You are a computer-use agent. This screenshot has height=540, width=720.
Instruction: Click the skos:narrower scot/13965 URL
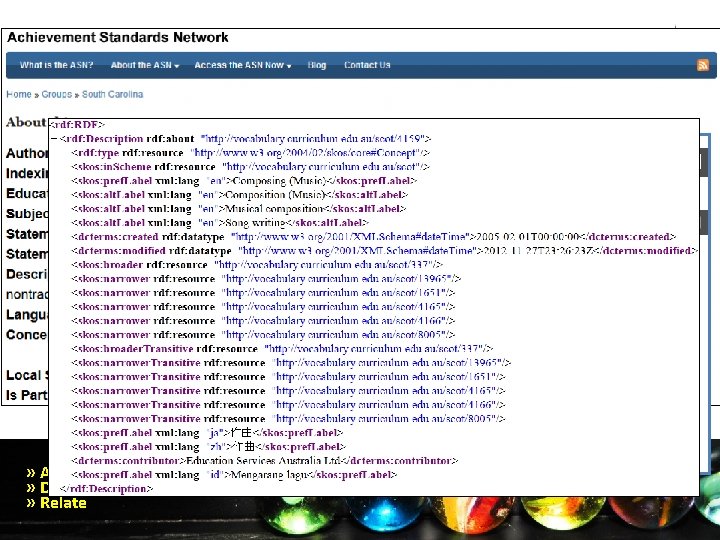point(337,279)
